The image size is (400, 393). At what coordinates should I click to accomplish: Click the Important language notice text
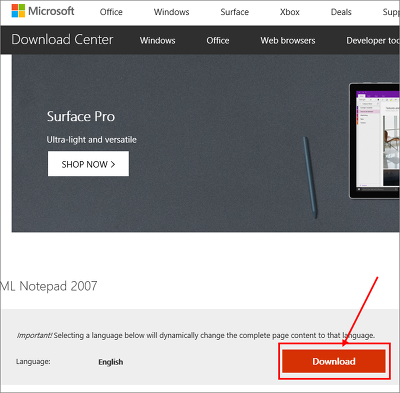(196, 335)
